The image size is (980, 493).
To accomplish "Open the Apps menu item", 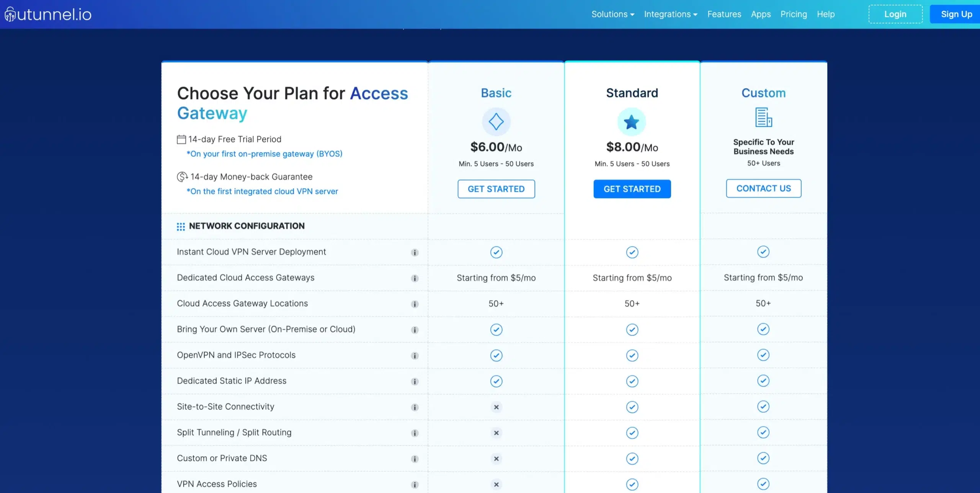I will [x=761, y=14].
